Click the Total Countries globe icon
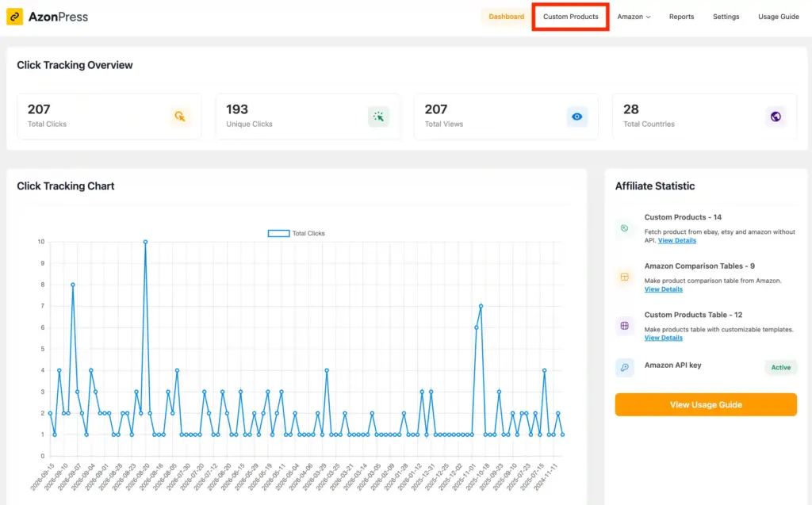The height and width of the screenshot is (505, 812). [776, 117]
